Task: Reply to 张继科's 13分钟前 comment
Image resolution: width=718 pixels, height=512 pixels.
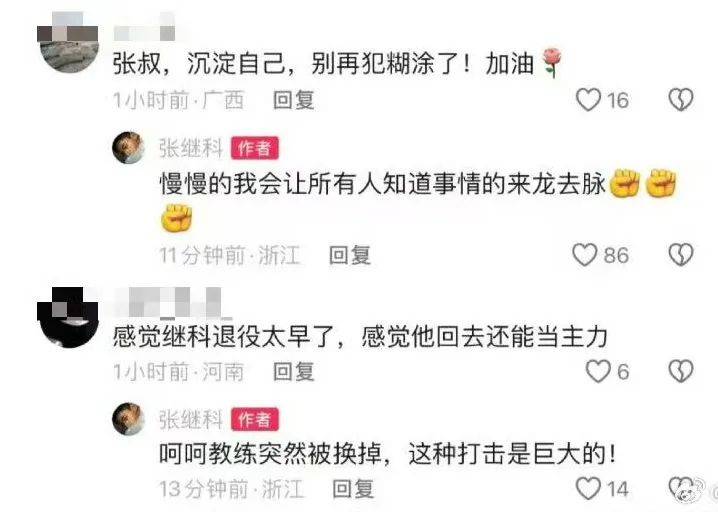Action: click(x=353, y=489)
